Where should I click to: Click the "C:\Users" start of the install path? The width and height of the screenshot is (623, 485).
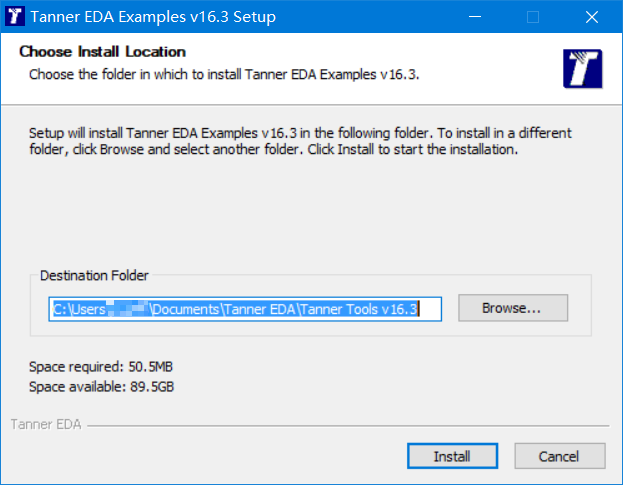click(x=80, y=309)
